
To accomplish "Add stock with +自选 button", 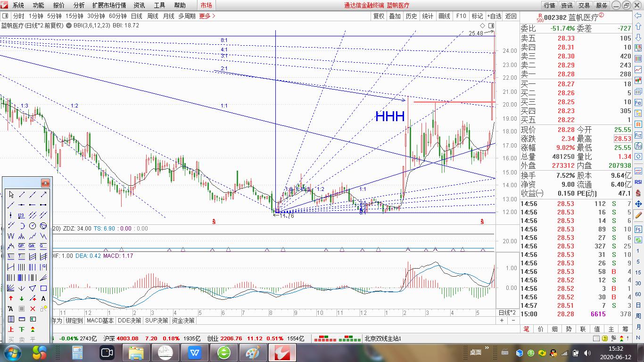I will [494, 16].
